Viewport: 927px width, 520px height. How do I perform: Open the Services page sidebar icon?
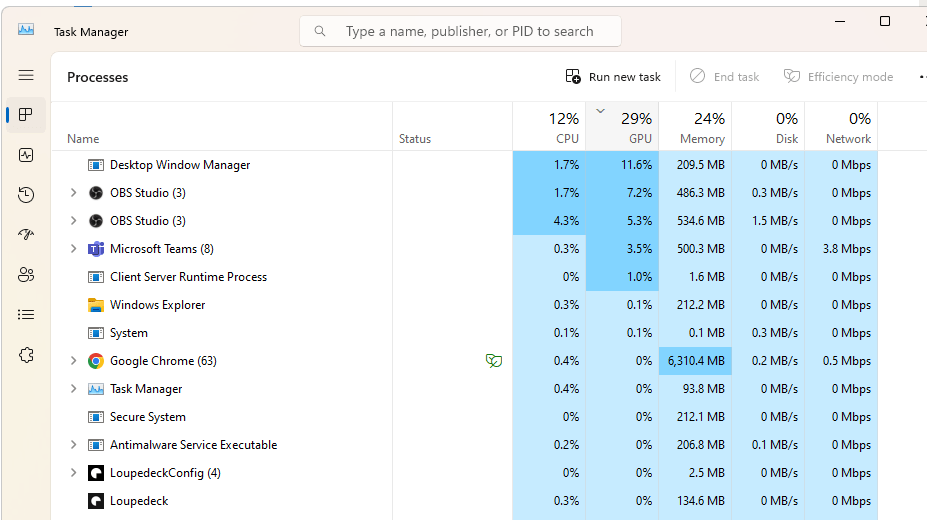tap(26, 355)
